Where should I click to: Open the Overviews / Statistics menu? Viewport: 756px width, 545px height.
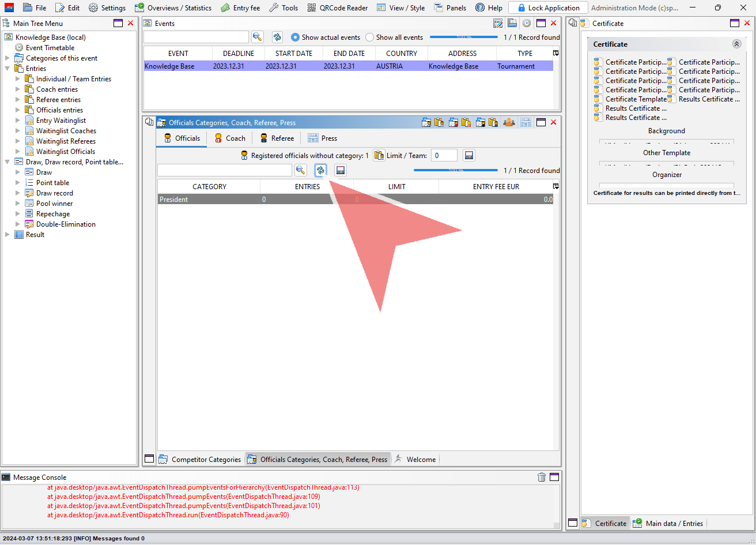tap(173, 7)
